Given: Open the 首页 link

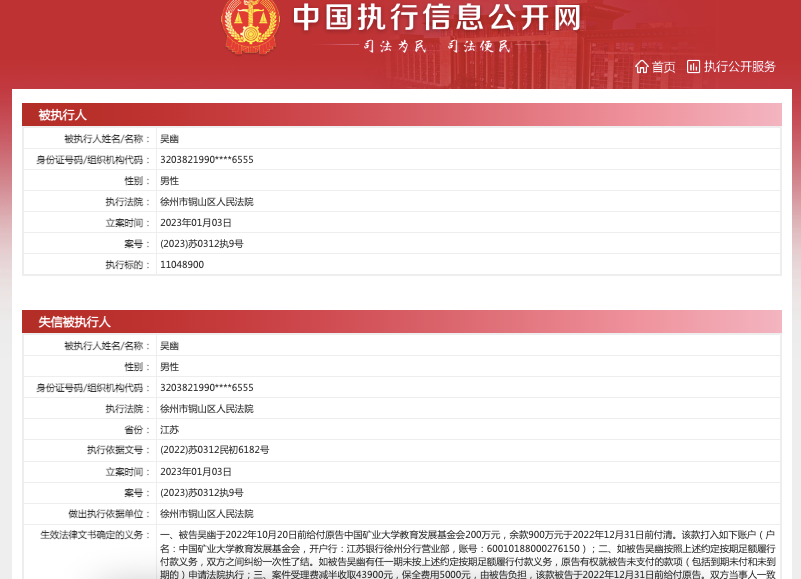Looking at the screenshot, I should tap(663, 67).
